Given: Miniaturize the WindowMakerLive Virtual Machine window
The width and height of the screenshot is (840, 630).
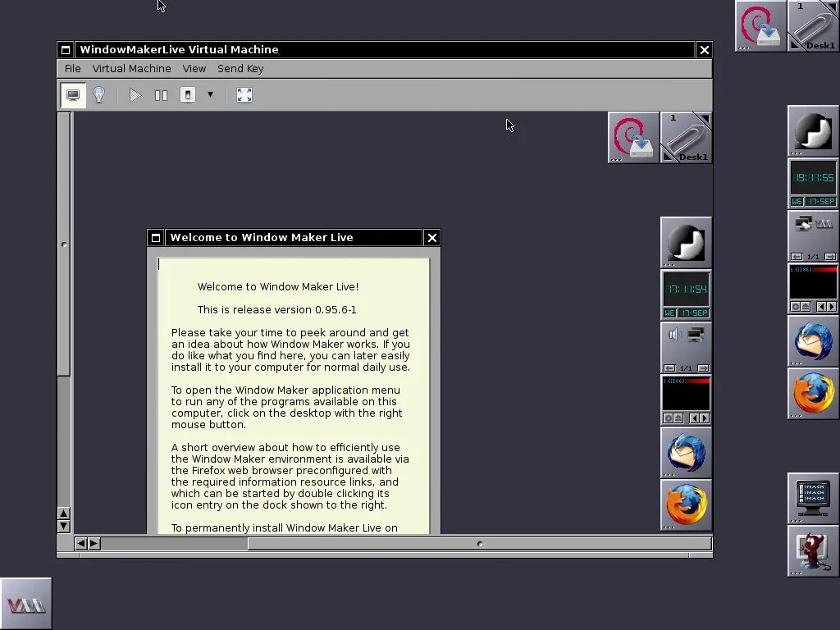Looking at the screenshot, I should coord(66,50).
